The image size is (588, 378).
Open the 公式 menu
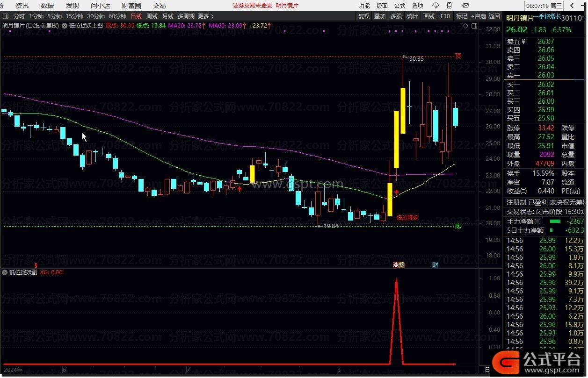click(x=399, y=6)
